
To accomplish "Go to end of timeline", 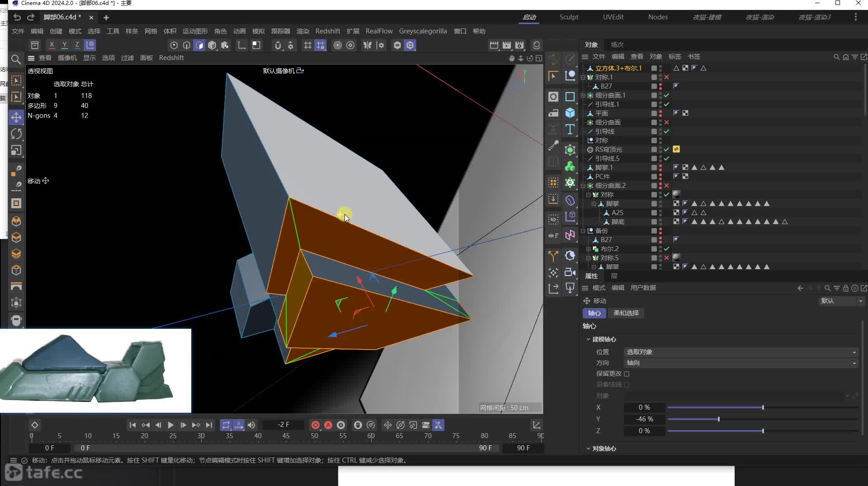I will 209,425.
